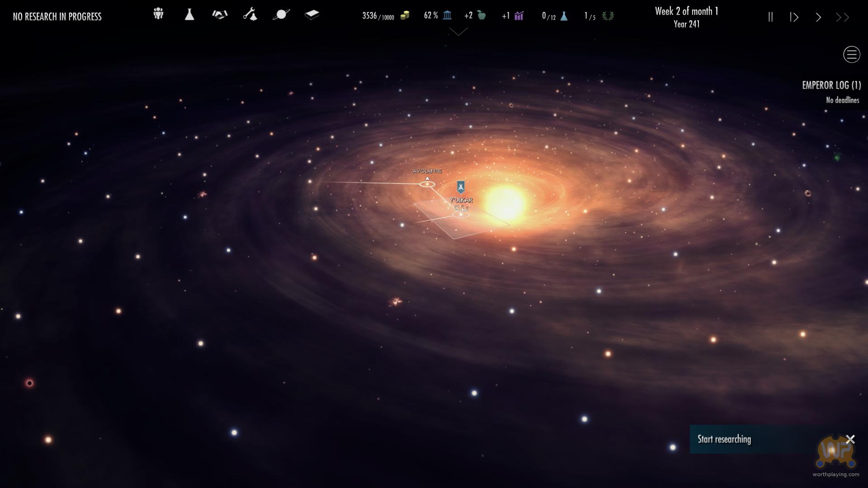Expand the resource bar chevron

pyautogui.click(x=458, y=32)
